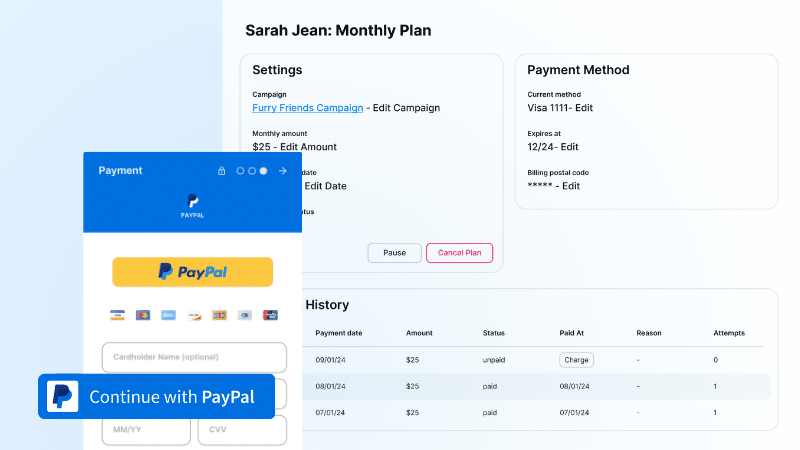Image resolution: width=800 pixels, height=450 pixels.
Task: Click the forward arrow in Payment header
Action: 283,171
